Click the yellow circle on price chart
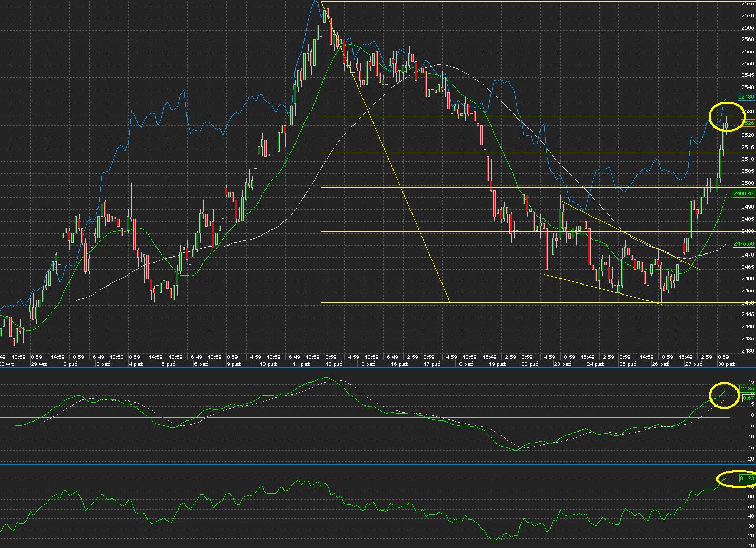Image resolution: width=756 pixels, height=548 pixels. tap(724, 116)
